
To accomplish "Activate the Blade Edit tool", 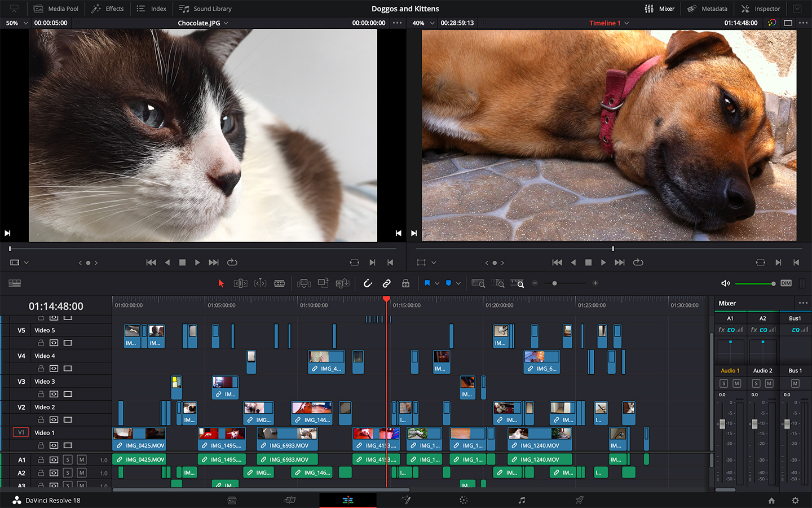I will point(279,283).
